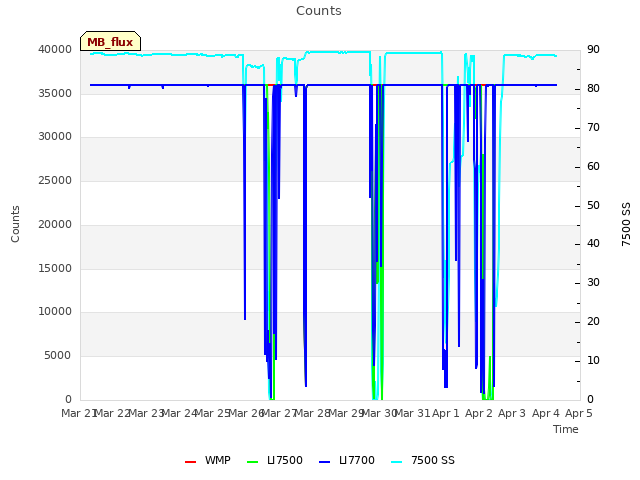Screen dimensions: 640x480
Task: Click the 35000 left axis value
Action: coord(55,93)
